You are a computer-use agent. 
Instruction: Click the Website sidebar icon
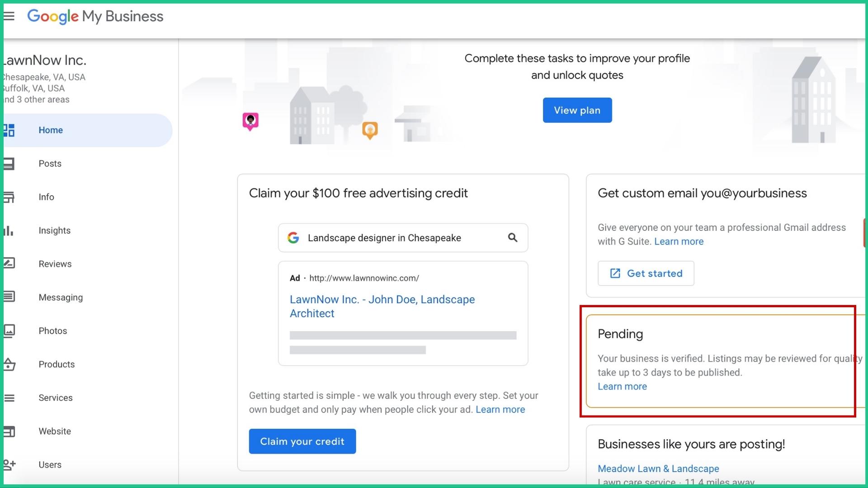coord(9,432)
